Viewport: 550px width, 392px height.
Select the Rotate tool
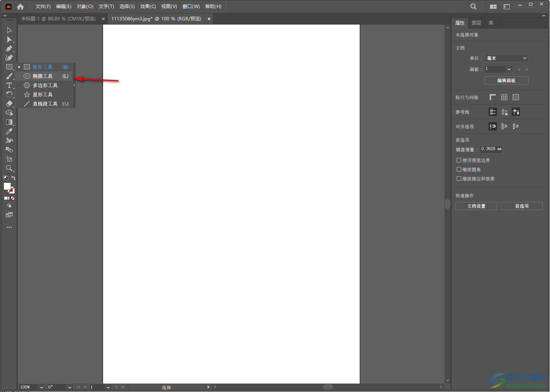tap(9, 94)
